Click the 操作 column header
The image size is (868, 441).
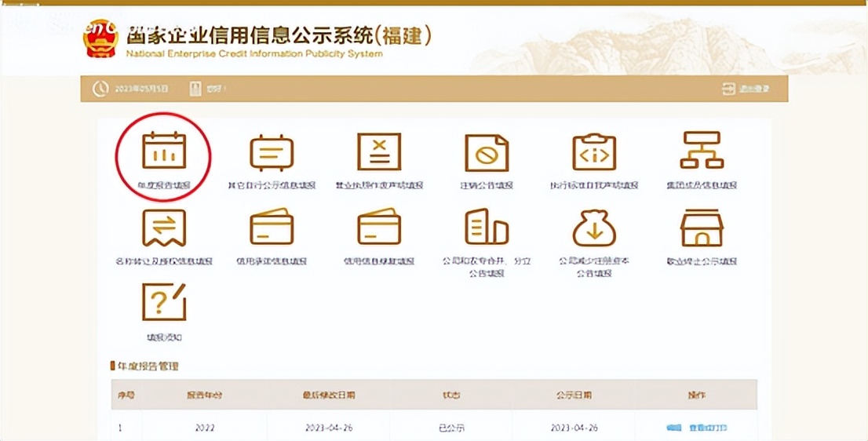pos(696,395)
